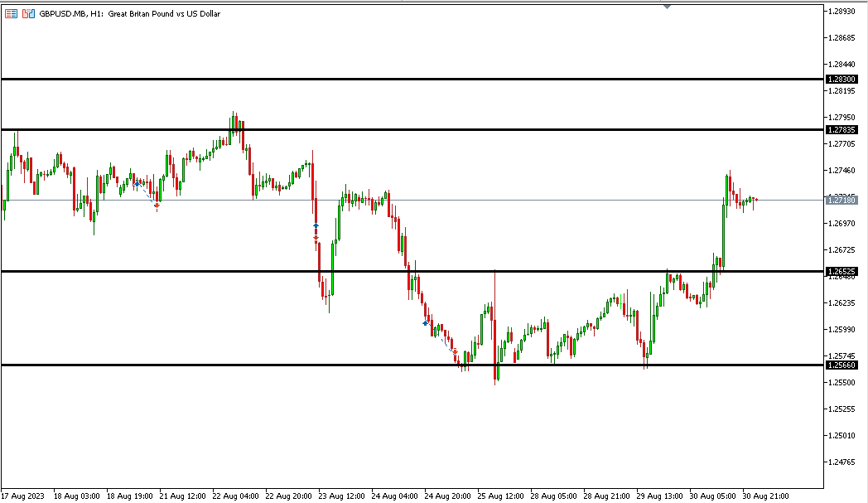
Task: Click the 1.24765 price scale value
Action: click(x=841, y=462)
